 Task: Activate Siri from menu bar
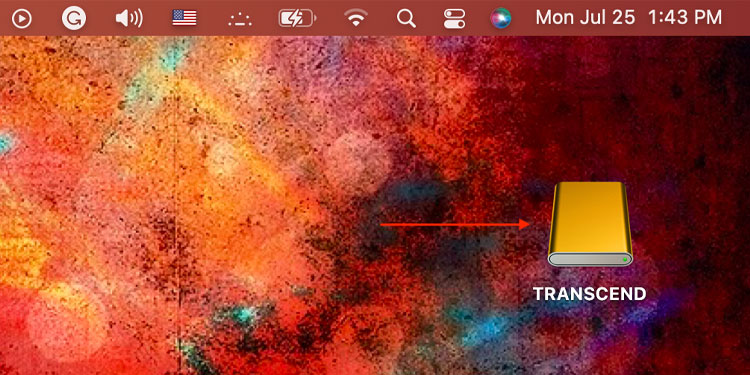(501, 18)
